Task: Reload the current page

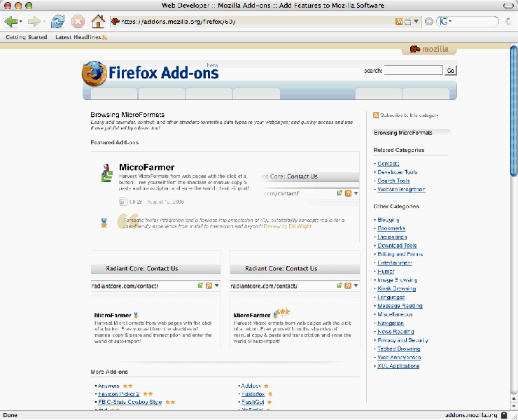Action: coord(58,22)
